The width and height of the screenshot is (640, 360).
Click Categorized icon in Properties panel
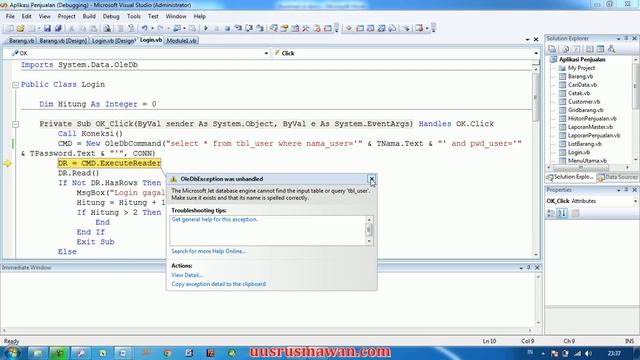coord(551,213)
